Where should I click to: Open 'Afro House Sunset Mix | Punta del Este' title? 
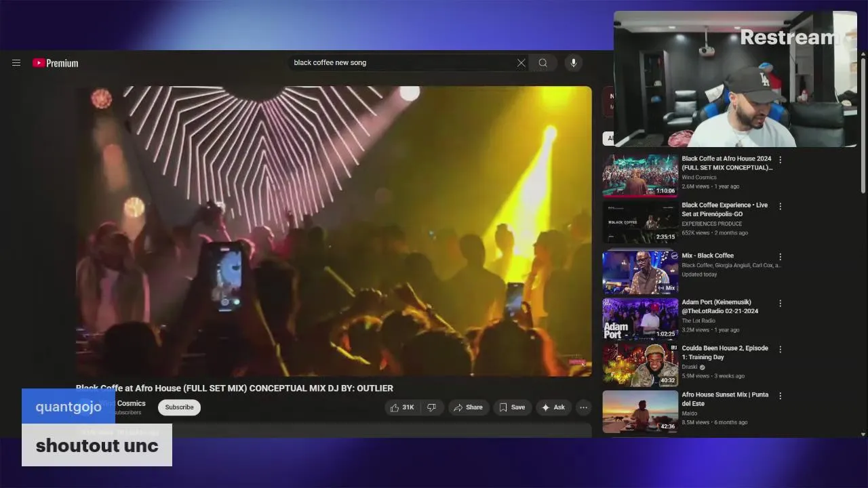click(725, 399)
